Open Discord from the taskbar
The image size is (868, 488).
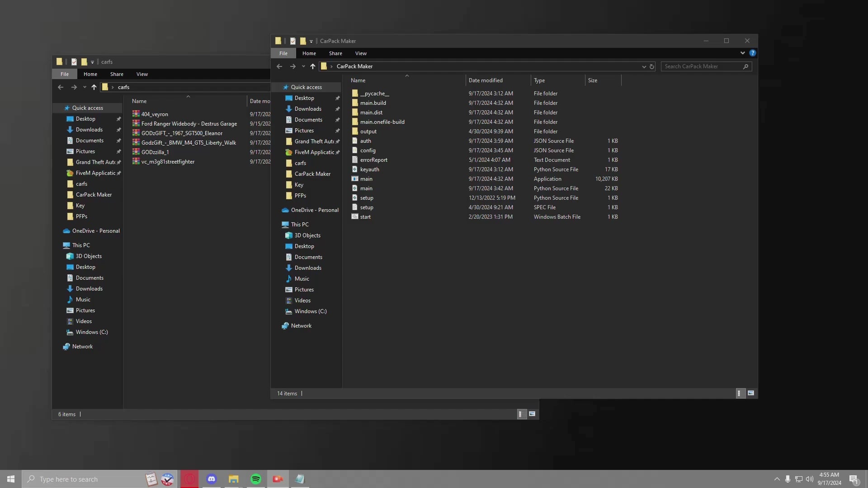[x=211, y=479]
